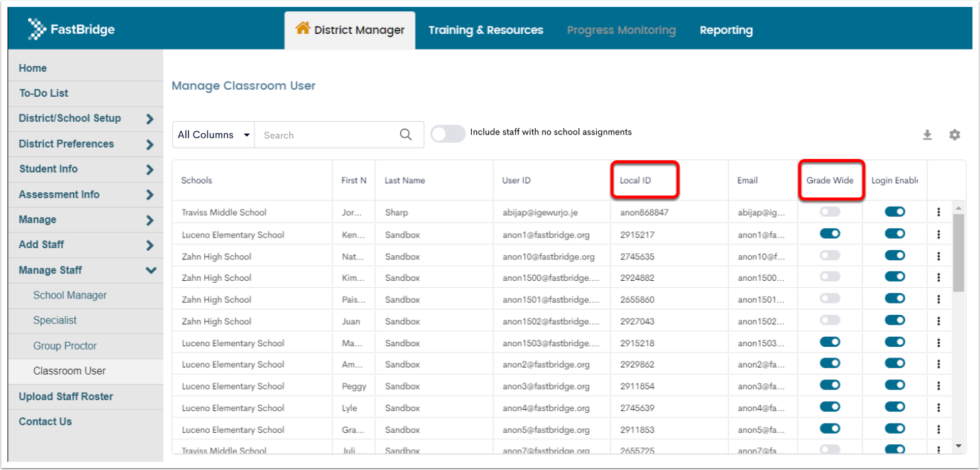Click first name Juan cell

(354, 321)
